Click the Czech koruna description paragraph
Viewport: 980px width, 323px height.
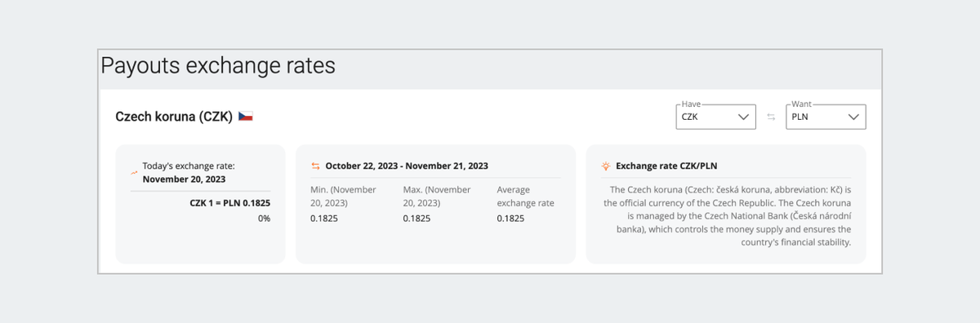[x=726, y=215]
